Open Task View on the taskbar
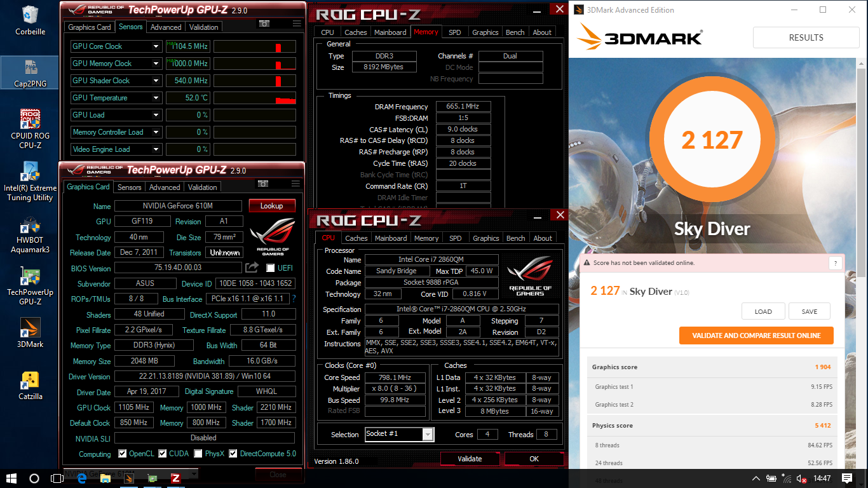 coord(57,478)
